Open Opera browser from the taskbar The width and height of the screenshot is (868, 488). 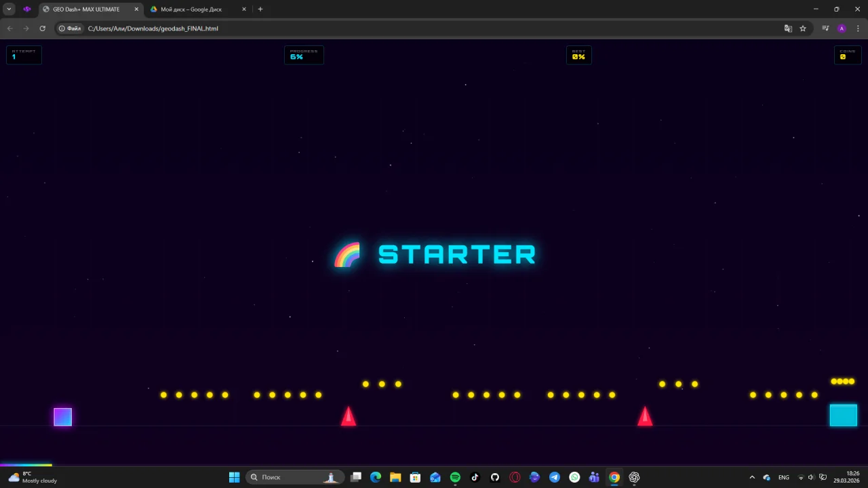(515, 477)
